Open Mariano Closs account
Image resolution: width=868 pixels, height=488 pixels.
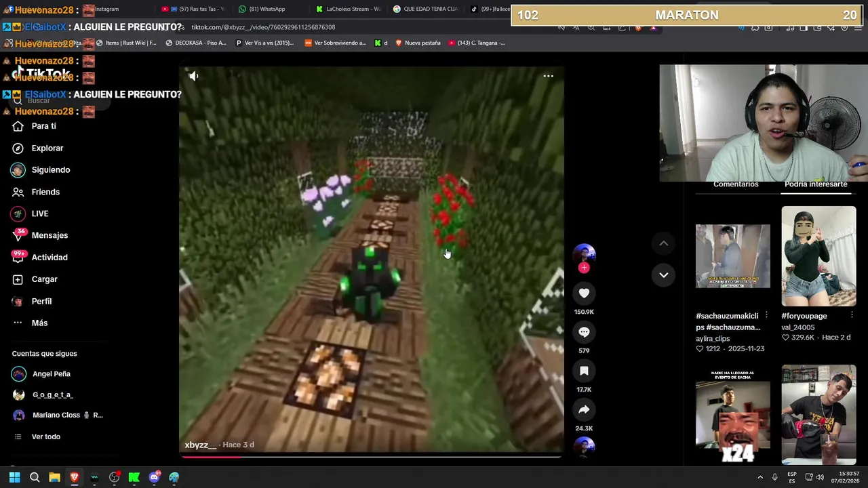(67, 415)
